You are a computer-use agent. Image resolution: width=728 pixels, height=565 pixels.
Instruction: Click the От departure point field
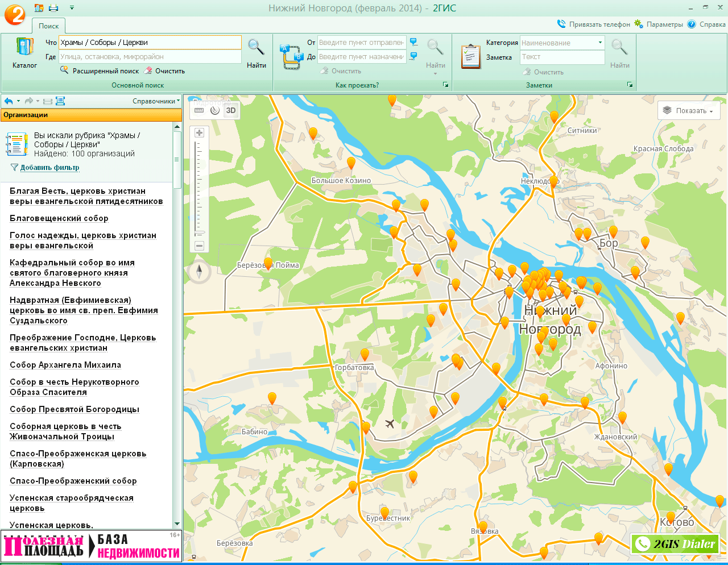(362, 43)
